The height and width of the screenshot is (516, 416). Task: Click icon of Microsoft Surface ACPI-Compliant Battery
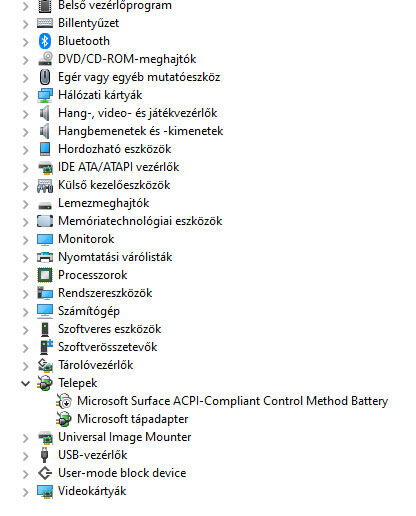(x=64, y=401)
